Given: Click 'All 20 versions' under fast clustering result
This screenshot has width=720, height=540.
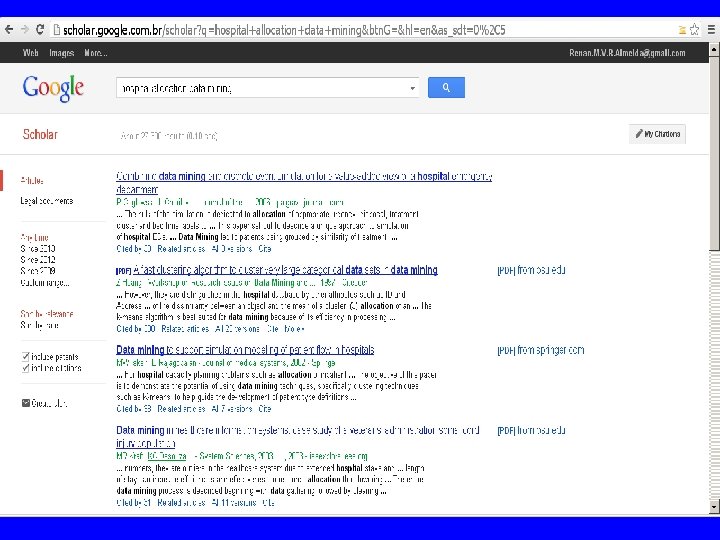Looking at the screenshot, I should 237,329.
